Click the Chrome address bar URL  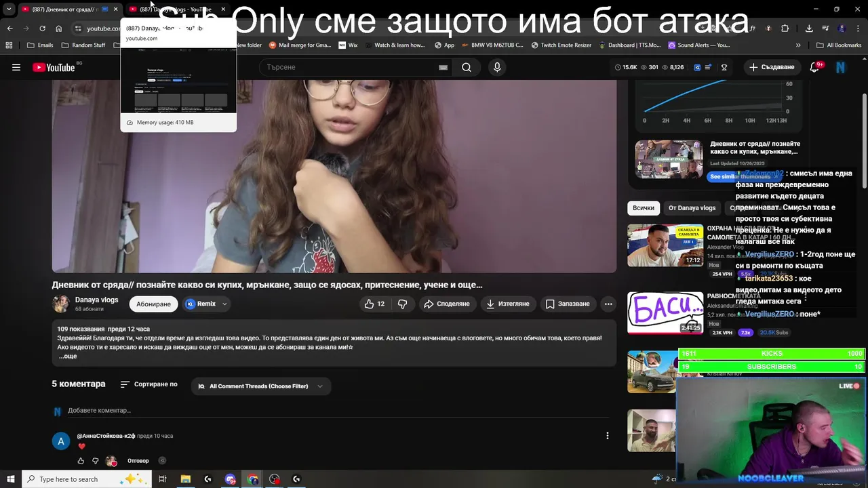[x=103, y=28]
